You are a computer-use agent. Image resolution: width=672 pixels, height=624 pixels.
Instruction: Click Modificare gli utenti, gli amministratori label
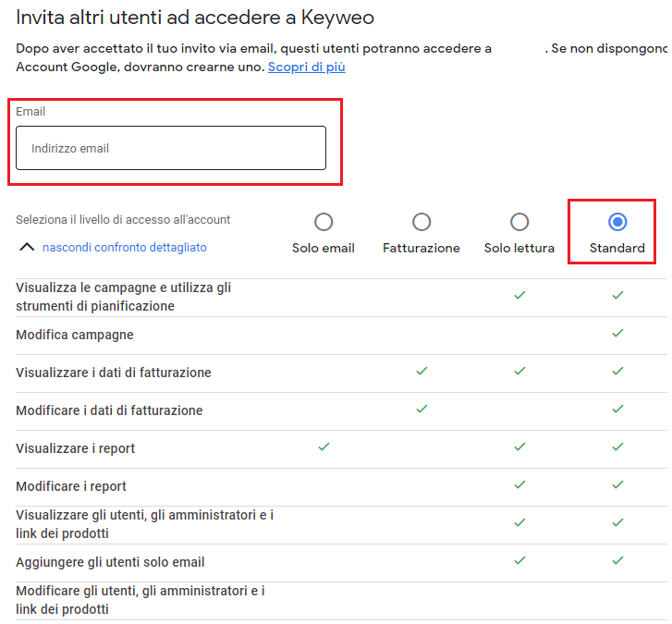tap(141, 600)
